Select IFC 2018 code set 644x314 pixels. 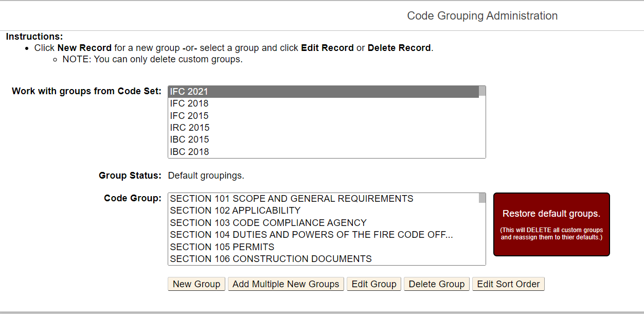[x=189, y=103]
